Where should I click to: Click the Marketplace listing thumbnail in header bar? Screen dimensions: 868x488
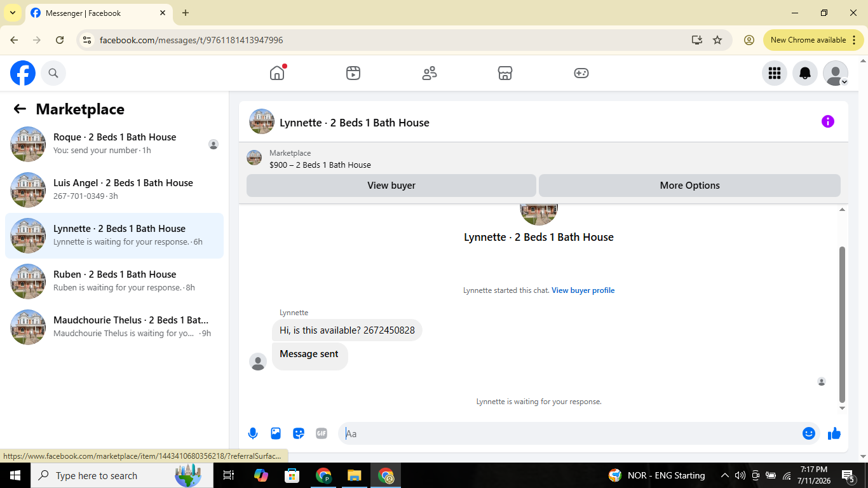tap(254, 158)
